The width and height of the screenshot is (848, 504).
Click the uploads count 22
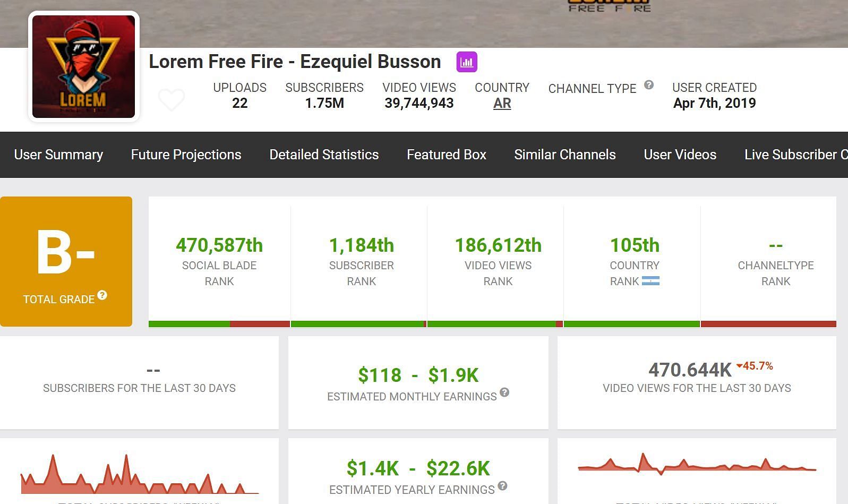coord(240,103)
